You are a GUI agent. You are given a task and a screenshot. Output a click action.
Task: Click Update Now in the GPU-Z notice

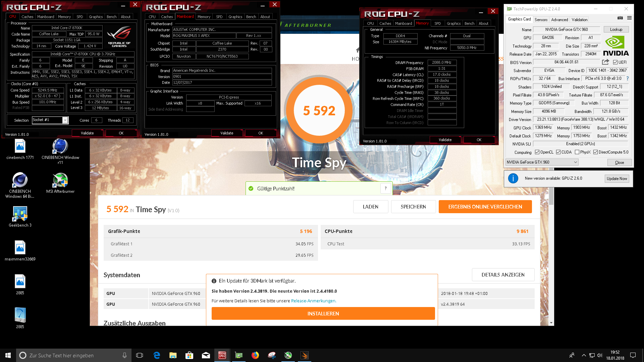click(616, 179)
